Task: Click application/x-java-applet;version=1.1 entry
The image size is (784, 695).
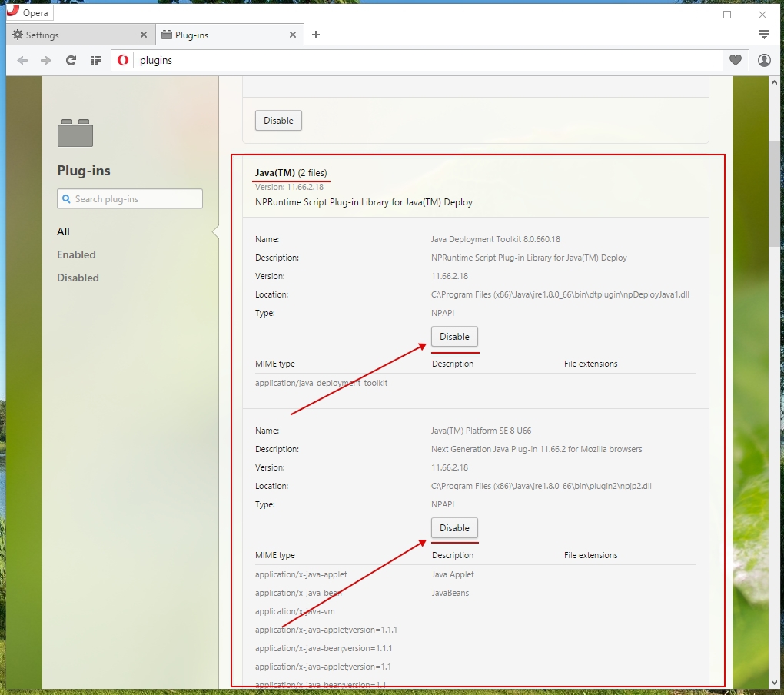Action: click(x=323, y=667)
